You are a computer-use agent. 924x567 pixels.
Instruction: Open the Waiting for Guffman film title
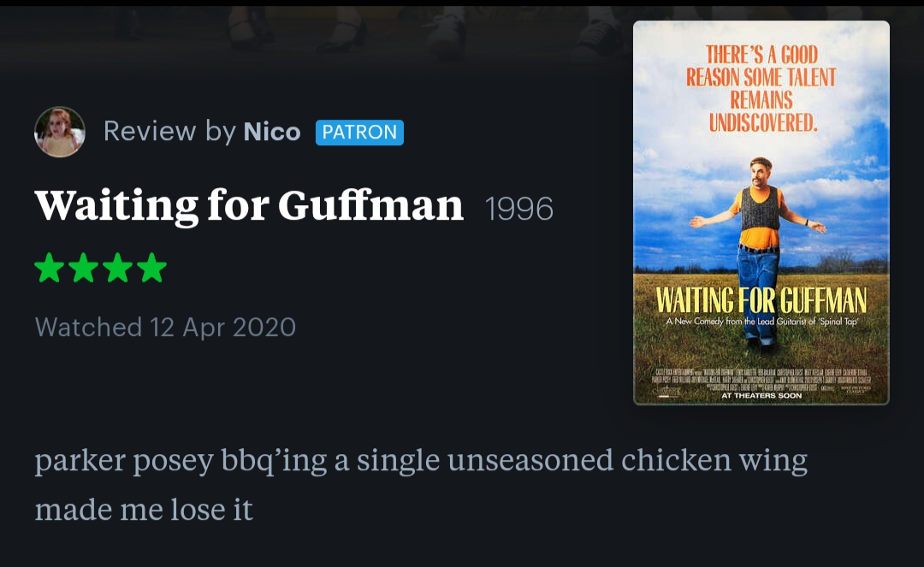click(x=249, y=206)
